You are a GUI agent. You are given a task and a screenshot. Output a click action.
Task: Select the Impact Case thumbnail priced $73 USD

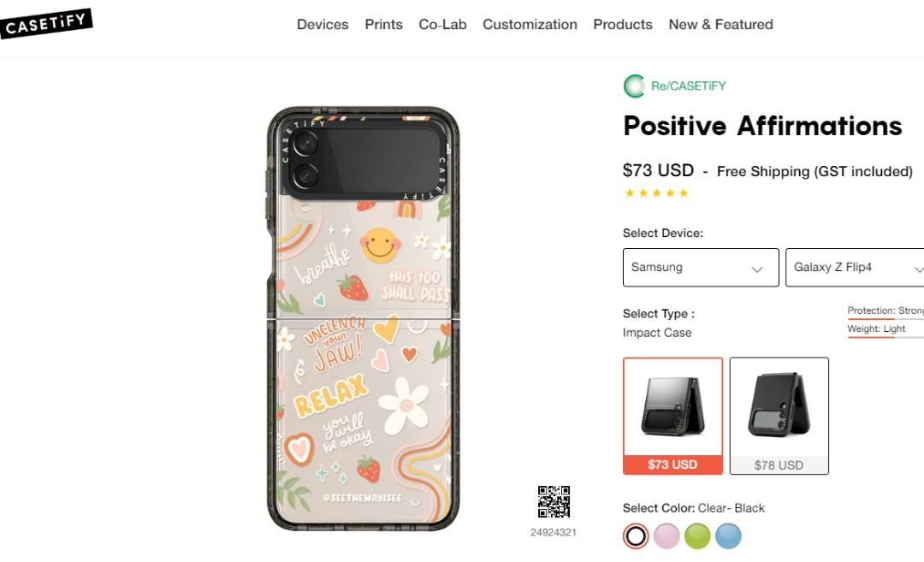click(x=673, y=417)
